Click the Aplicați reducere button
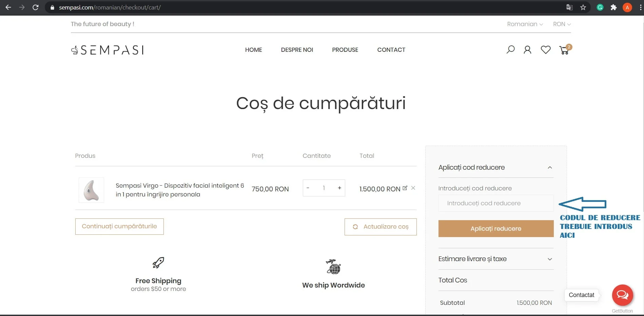The height and width of the screenshot is (316, 644). [x=496, y=229]
